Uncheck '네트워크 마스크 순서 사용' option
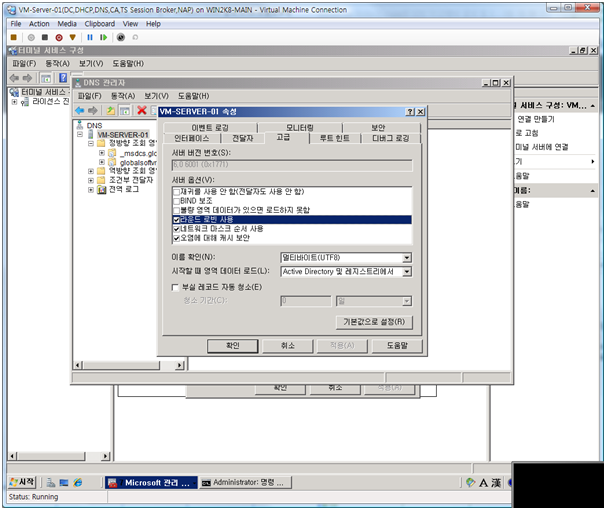This screenshot has height=510, width=606. (176, 229)
